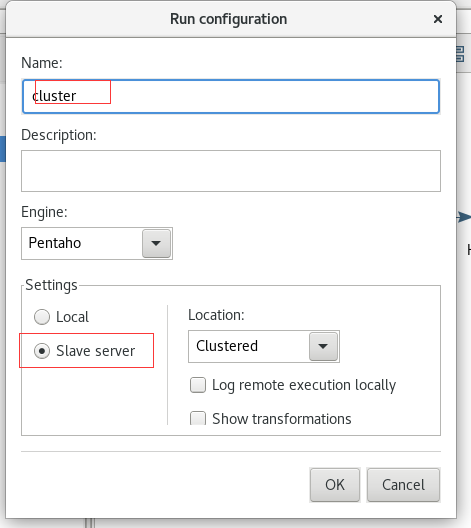The width and height of the screenshot is (471, 528).
Task: Open the Location dropdown showing Clustered
Action: coord(264,346)
